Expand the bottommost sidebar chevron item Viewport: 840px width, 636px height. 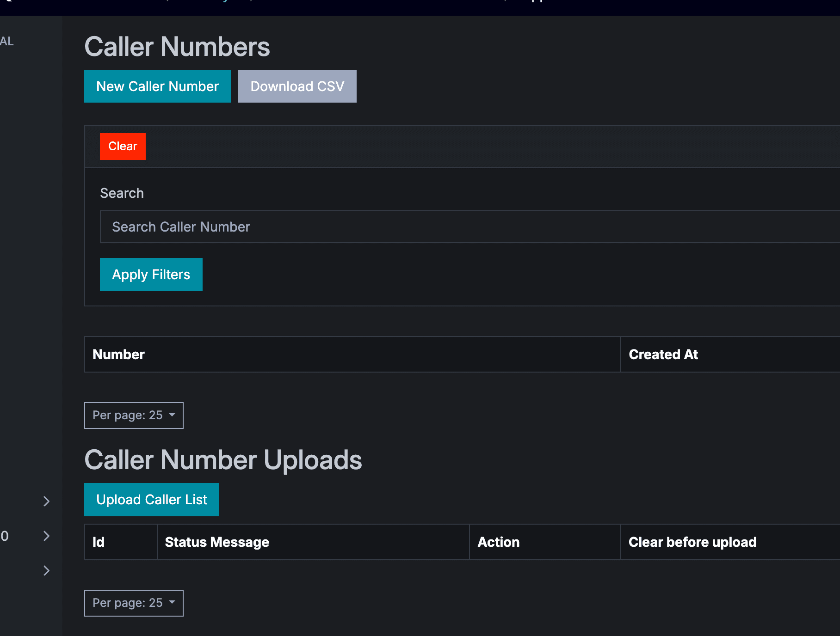click(46, 571)
